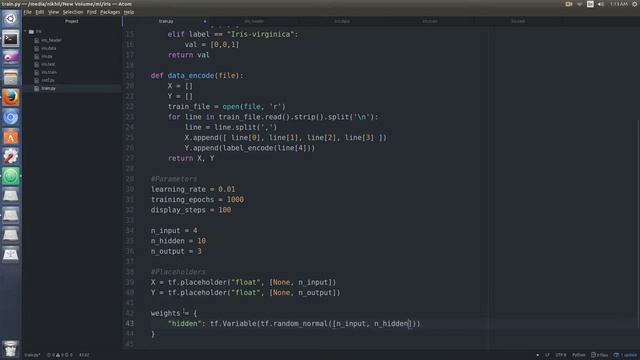Click train.py file name in status bar
640x360 pixels.
click(32, 355)
